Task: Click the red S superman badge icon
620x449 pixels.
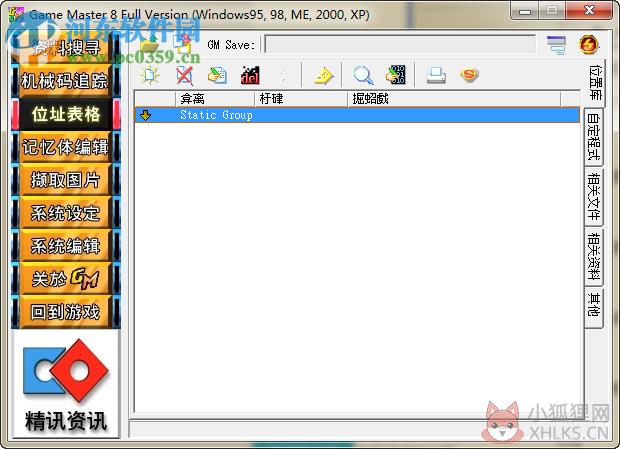Action: [469, 74]
